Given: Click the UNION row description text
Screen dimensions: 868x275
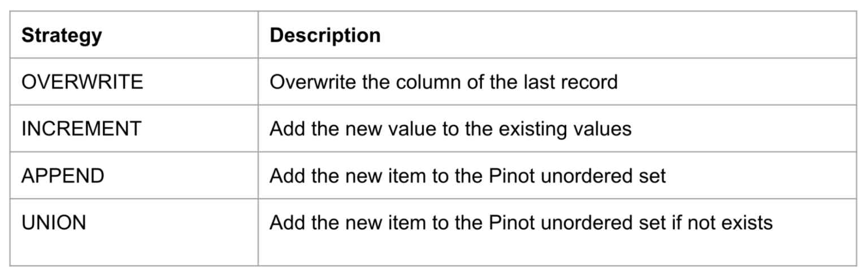Looking at the screenshot, I should pos(520,222).
